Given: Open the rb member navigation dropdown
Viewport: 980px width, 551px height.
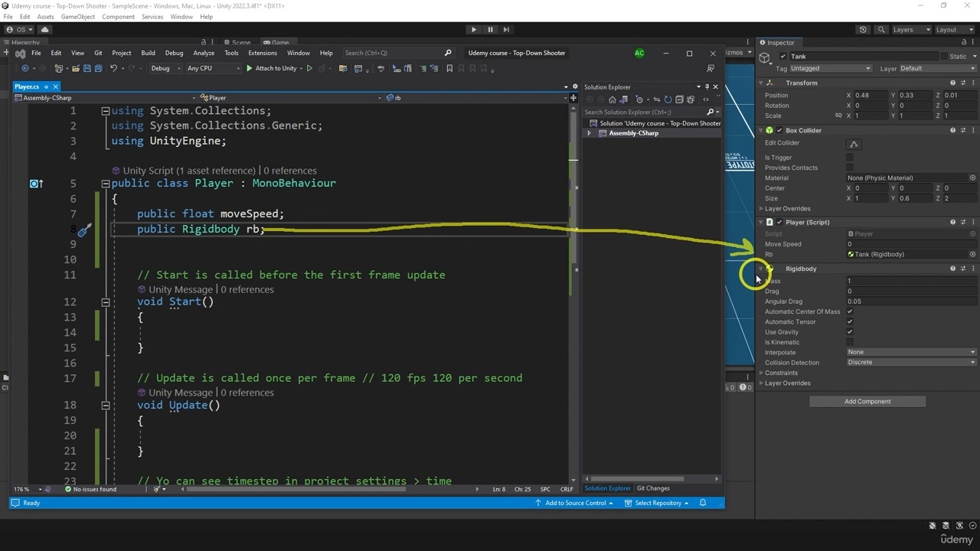Looking at the screenshot, I should (x=476, y=98).
